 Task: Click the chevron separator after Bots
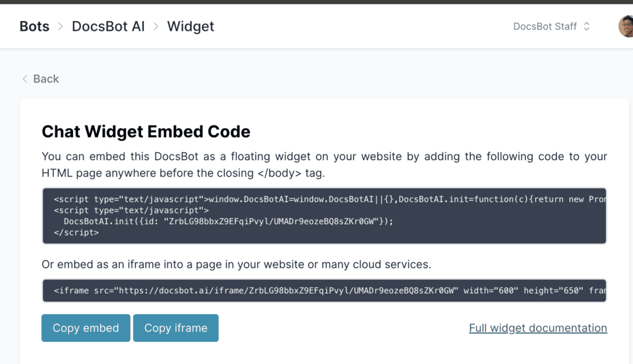click(61, 27)
